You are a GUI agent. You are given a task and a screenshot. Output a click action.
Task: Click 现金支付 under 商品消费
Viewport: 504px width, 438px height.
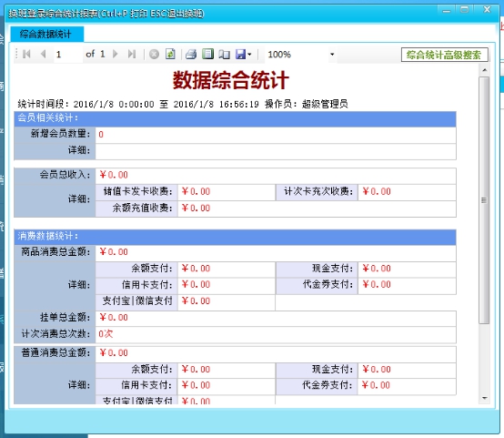332,268
